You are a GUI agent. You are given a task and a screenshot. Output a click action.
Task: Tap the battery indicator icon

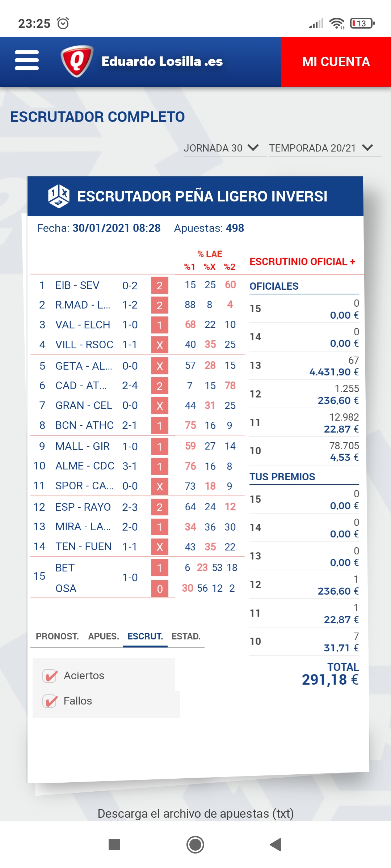click(362, 24)
